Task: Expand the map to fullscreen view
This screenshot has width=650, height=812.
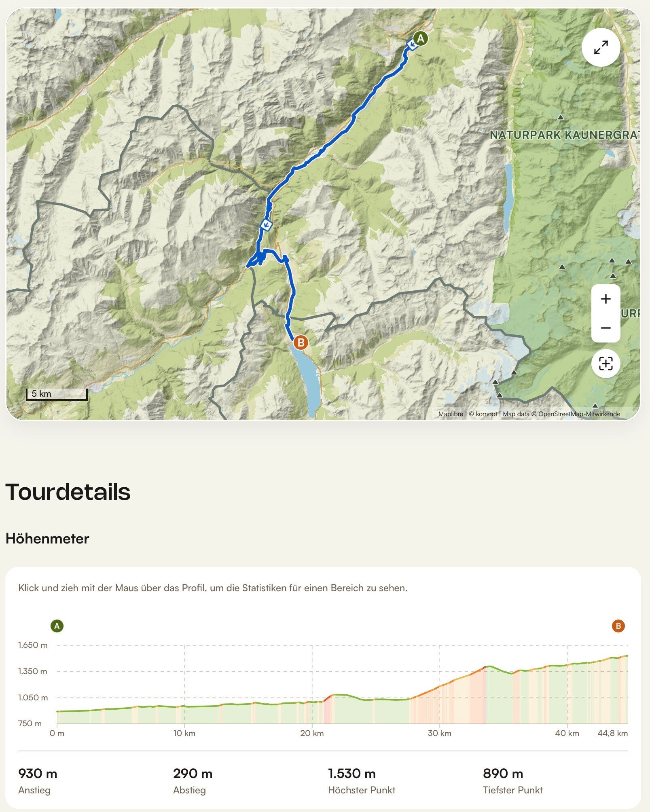Action: pyautogui.click(x=601, y=48)
